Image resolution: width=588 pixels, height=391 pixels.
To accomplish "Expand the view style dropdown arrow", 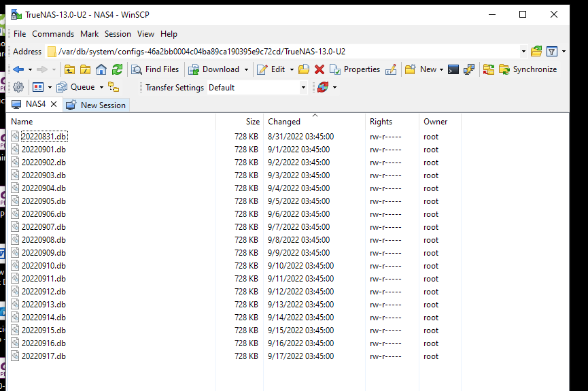I will click(x=50, y=88).
